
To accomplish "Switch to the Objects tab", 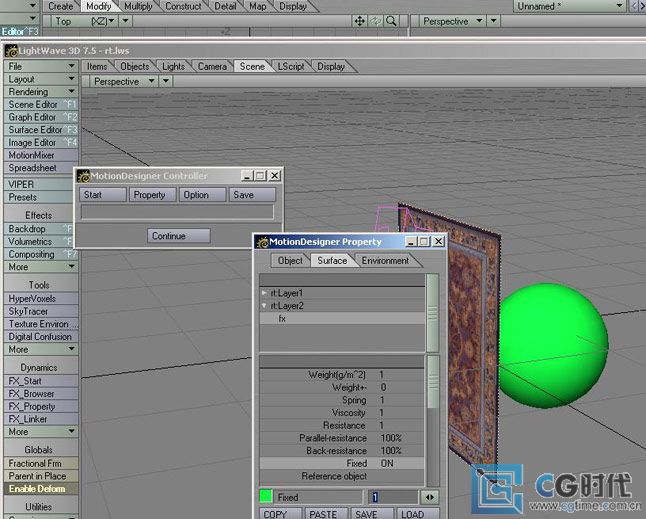I will tap(135, 66).
